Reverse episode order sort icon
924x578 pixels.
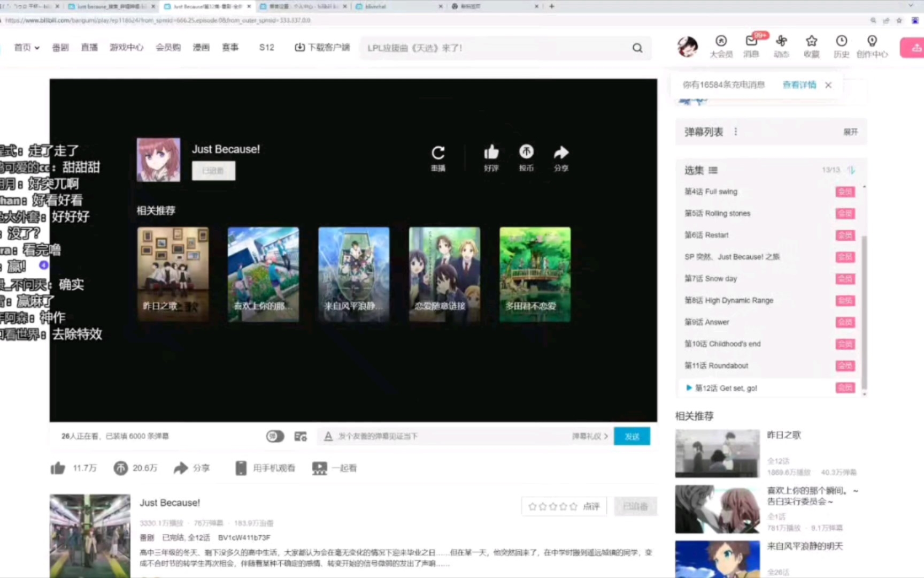(851, 170)
